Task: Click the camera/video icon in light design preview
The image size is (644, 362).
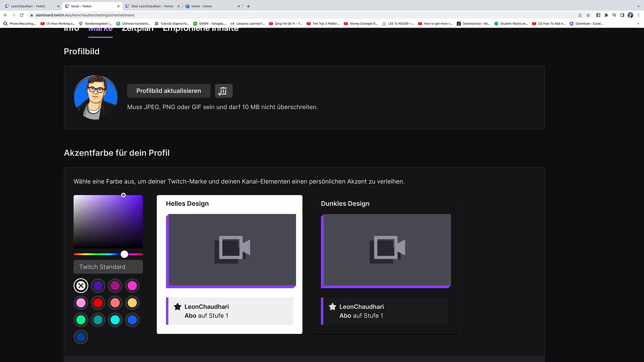Action: [x=232, y=249]
